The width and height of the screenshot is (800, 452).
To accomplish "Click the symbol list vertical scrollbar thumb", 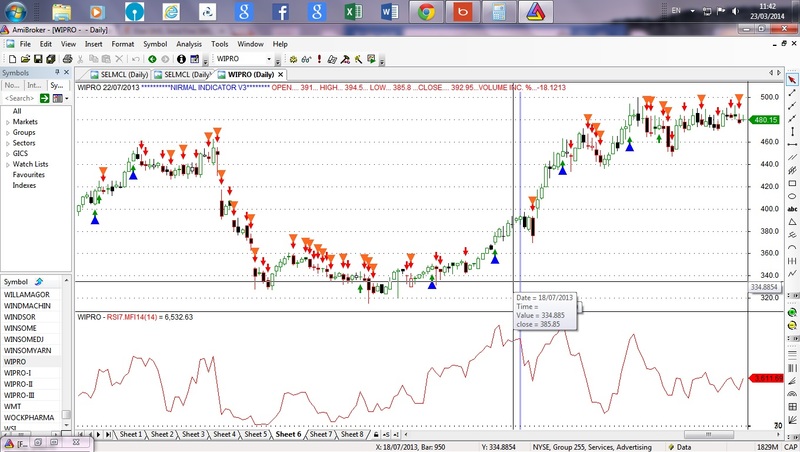I will click(x=66, y=414).
